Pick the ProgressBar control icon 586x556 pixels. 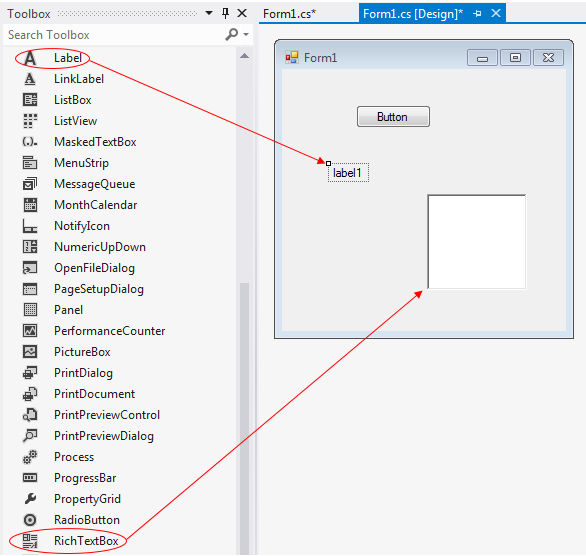[x=30, y=478]
